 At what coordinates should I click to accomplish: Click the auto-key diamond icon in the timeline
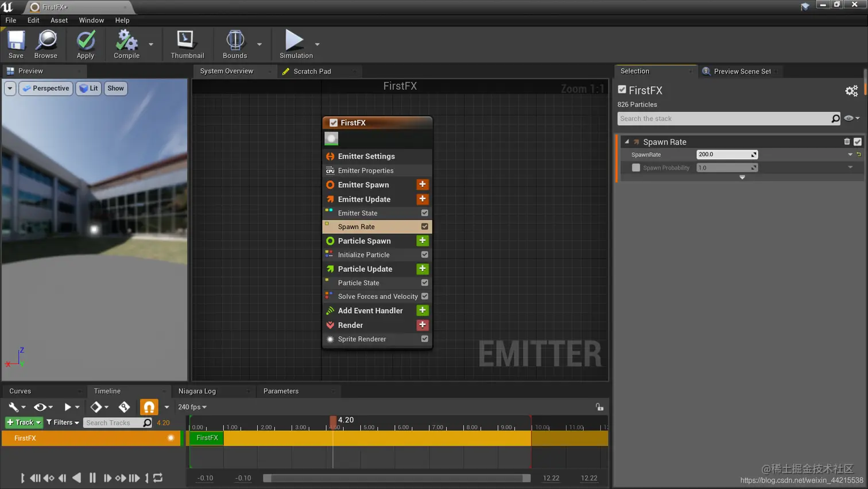coord(125,407)
